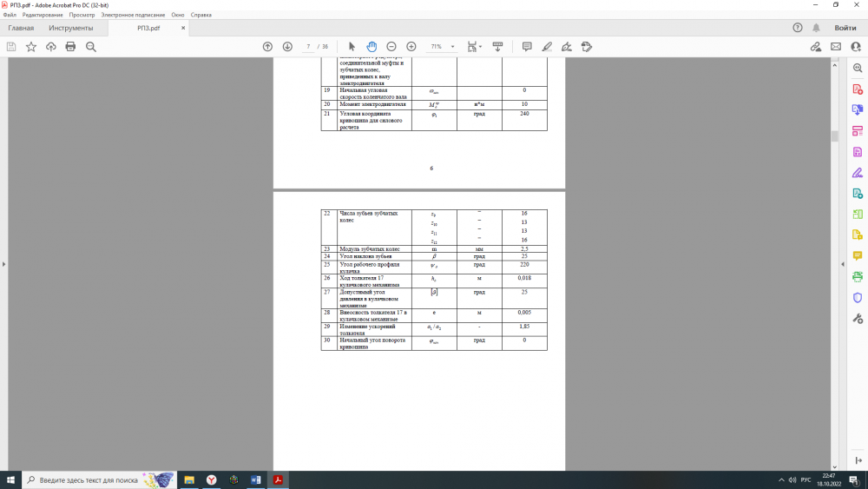Collapse the right tools pane

pyautogui.click(x=843, y=264)
